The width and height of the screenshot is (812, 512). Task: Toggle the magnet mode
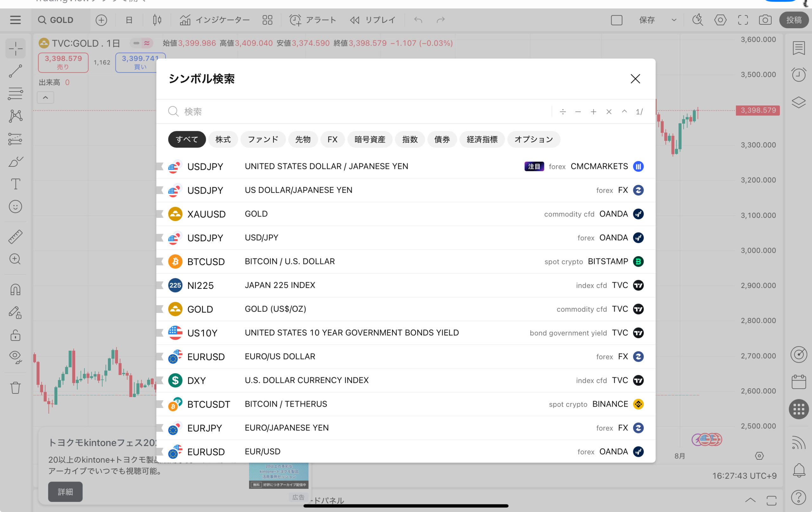click(16, 290)
